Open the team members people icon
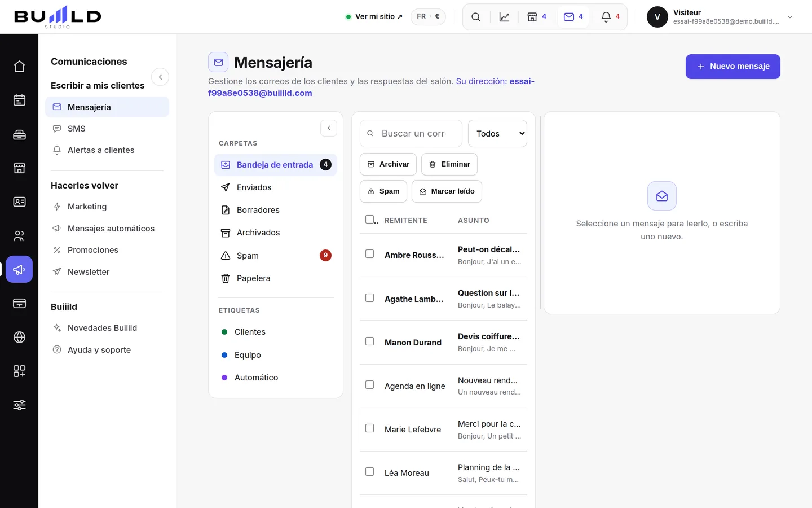812x508 pixels. pyautogui.click(x=19, y=236)
